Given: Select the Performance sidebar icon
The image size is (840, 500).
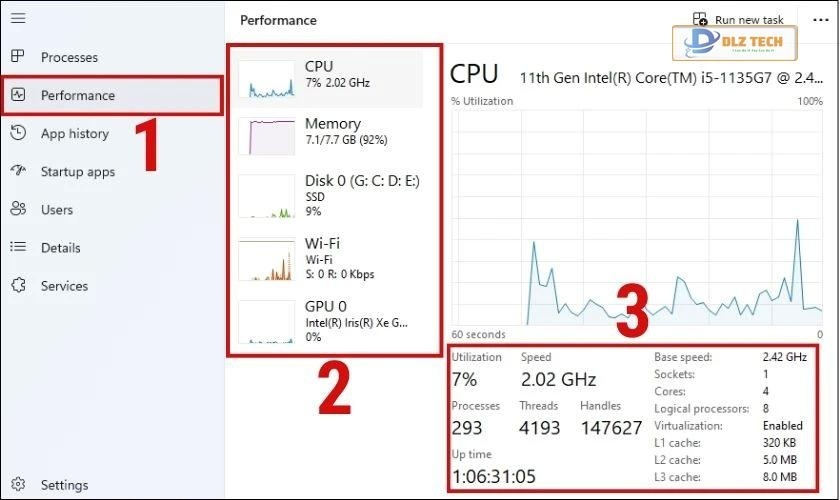Looking at the screenshot, I should pos(18,95).
